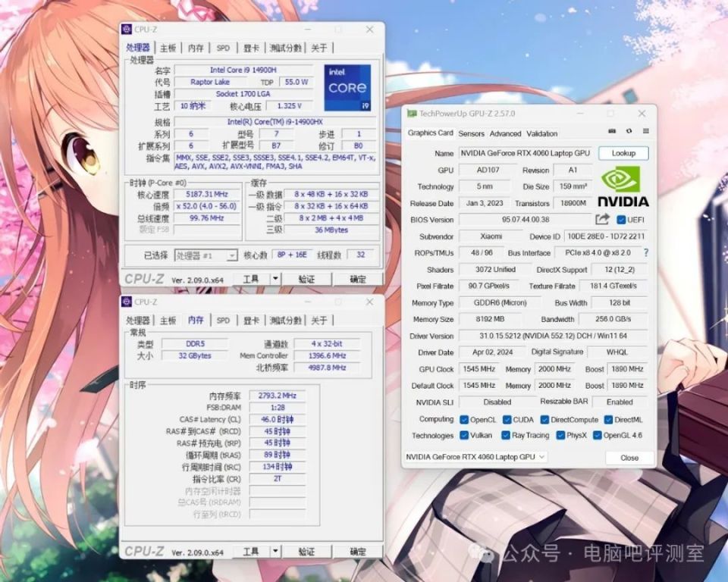Image resolution: width=728 pixels, height=582 pixels.
Task: Toggle DirectCompute checkbox
Action: (x=544, y=420)
